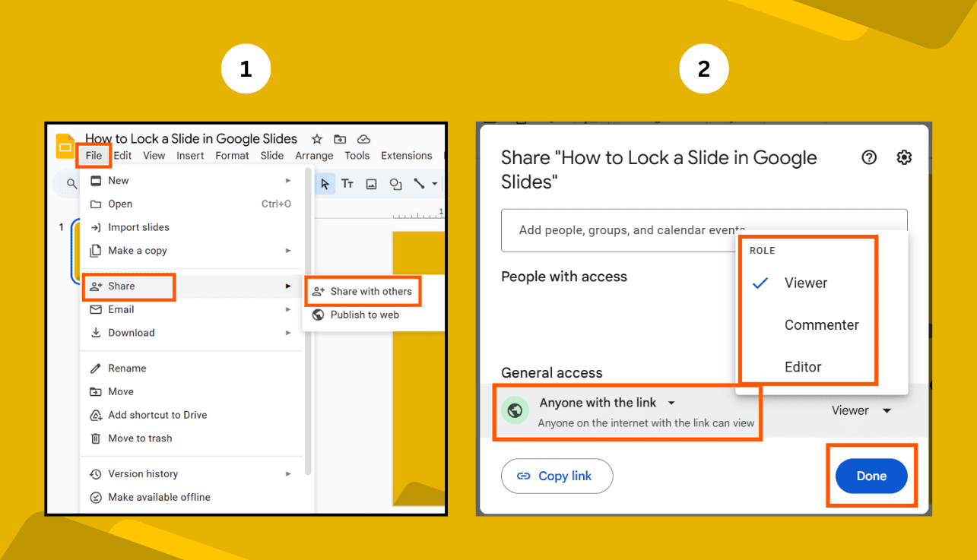Open share dialog help
The width and height of the screenshot is (977, 560).
[x=868, y=157]
